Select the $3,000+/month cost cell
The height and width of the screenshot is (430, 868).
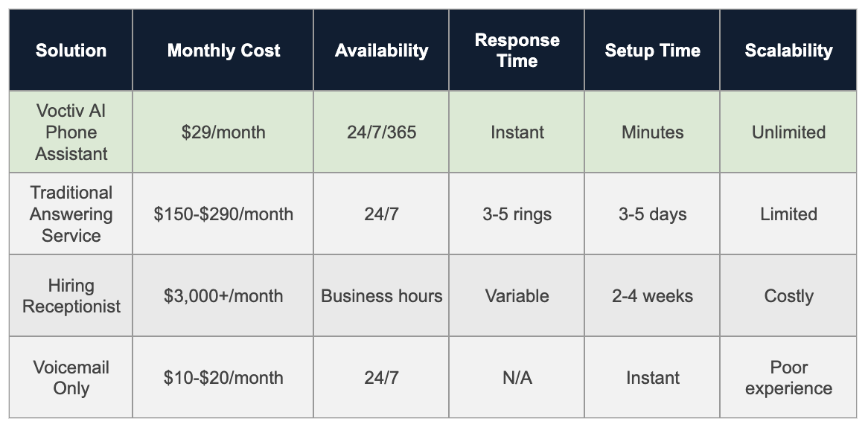[223, 296]
